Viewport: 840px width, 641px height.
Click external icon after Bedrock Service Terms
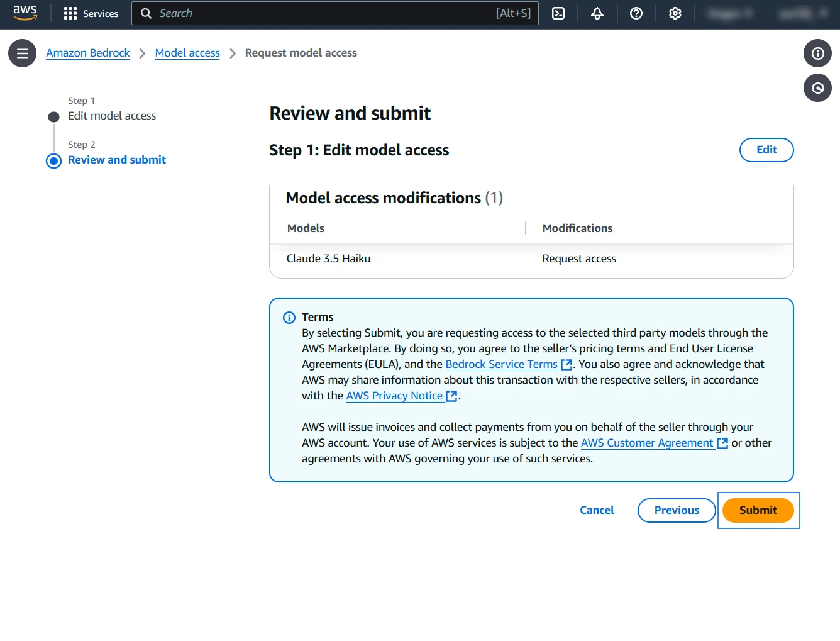pos(566,364)
